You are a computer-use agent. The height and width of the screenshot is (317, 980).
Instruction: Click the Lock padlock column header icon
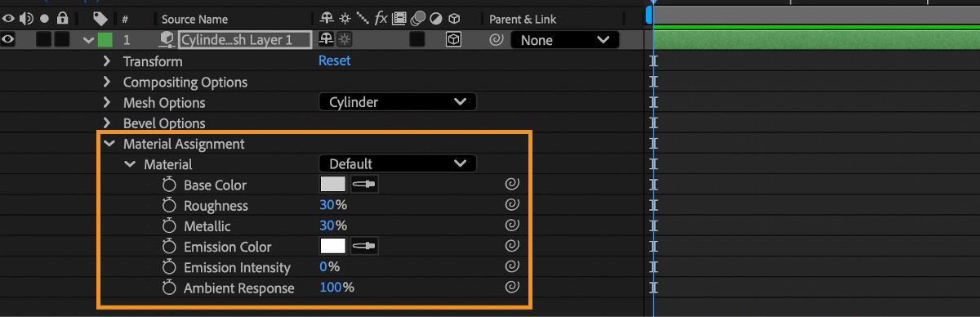[62, 18]
